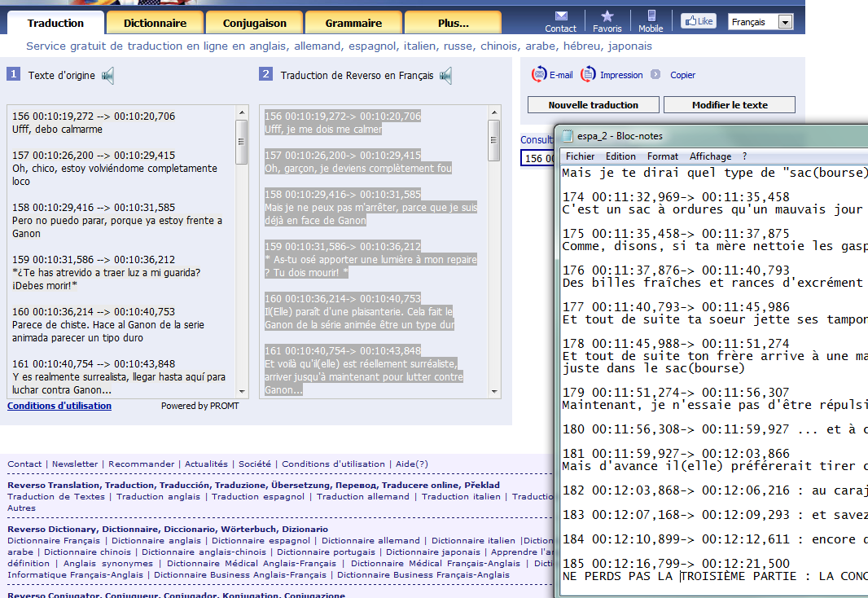This screenshot has width=868, height=598.
Task: Click the Nouvelle traduction button
Action: pyautogui.click(x=594, y=104)
